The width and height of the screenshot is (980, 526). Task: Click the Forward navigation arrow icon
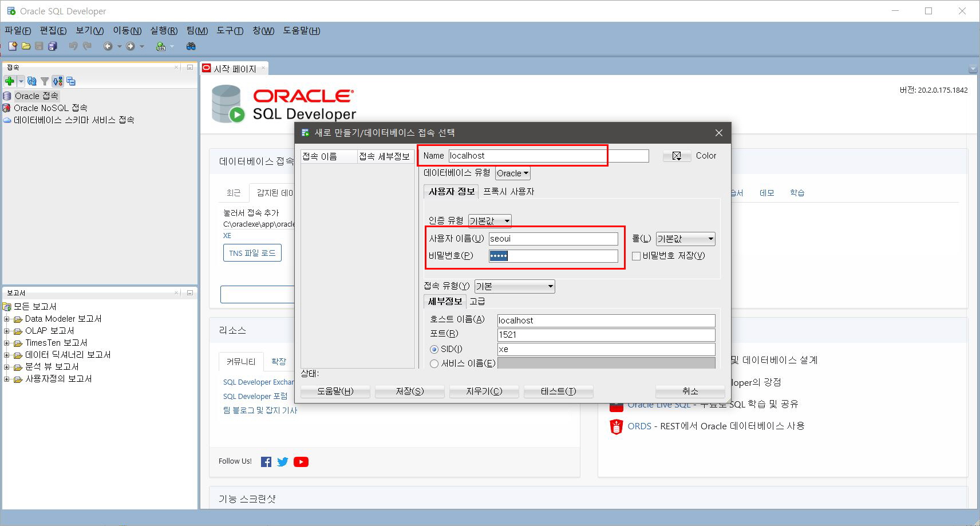pyautogui.click(x=131, y=46)
